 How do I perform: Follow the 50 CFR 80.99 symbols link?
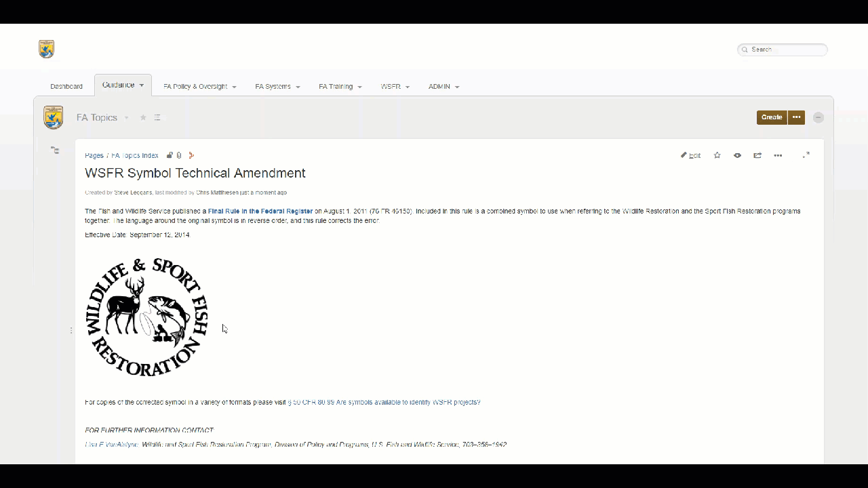pos(384,403)
